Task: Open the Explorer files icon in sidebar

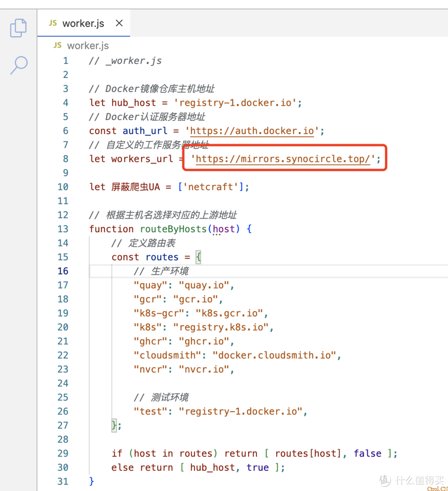Action: click(x=18, y=28)
